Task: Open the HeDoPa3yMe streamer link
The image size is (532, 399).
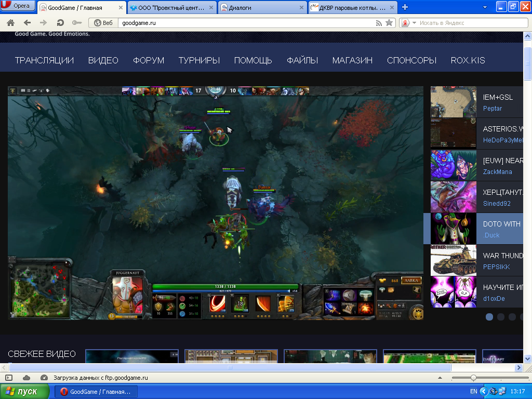Action: [502, 140]
